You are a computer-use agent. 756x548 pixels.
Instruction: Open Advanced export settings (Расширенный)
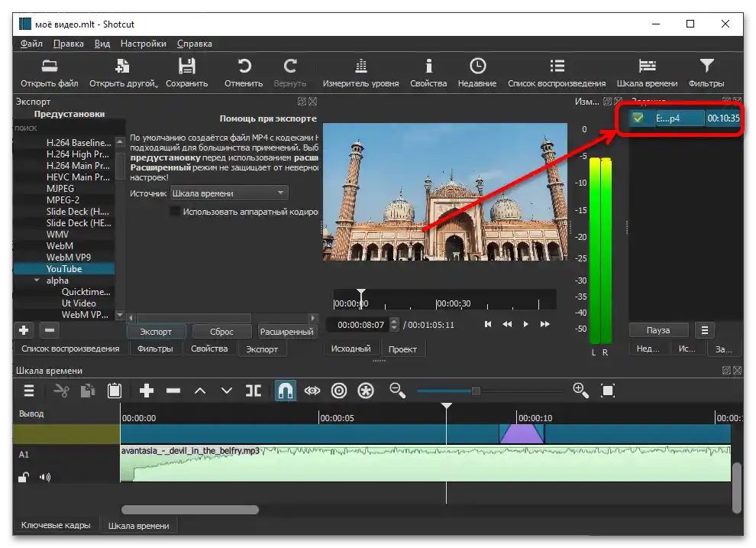click(x=287, y=332)
